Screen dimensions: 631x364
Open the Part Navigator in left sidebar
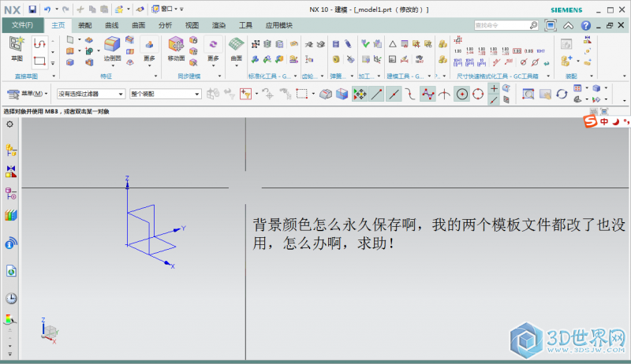[x=11, y=194]
